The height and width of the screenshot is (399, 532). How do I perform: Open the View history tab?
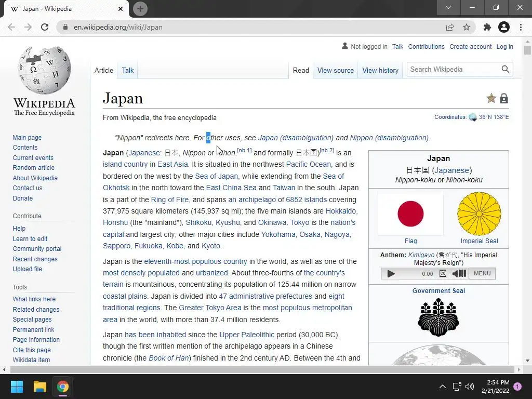point(380,70)
